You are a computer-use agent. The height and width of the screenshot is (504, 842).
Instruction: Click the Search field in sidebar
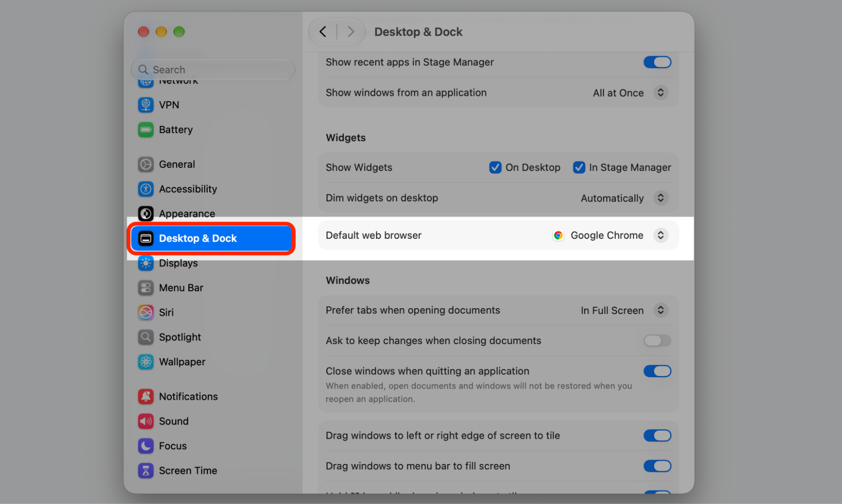(213, 69)
